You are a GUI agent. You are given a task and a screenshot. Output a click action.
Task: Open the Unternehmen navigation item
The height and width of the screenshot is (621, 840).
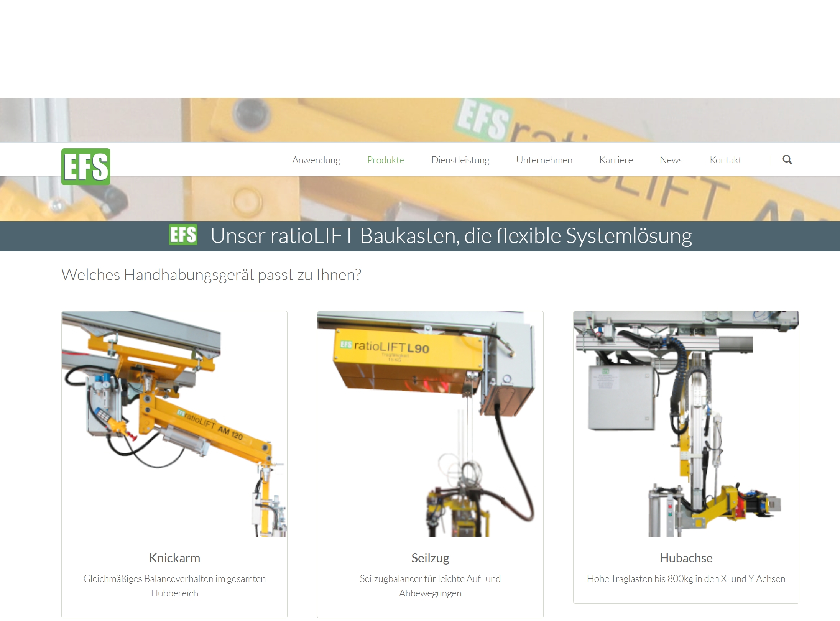coord(544,160)
